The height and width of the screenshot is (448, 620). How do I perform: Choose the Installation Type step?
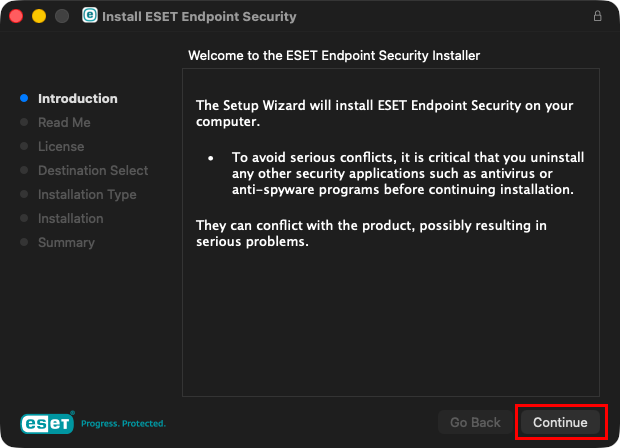point(87,194)
